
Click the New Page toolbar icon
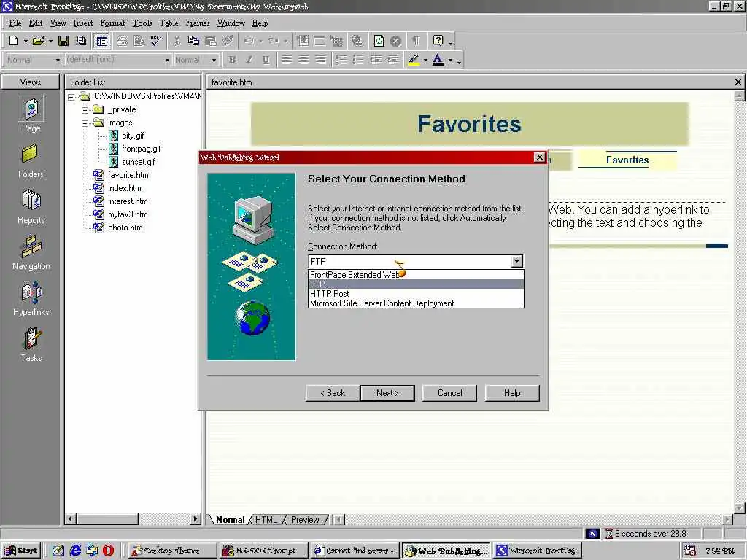(x=13, y=41)
